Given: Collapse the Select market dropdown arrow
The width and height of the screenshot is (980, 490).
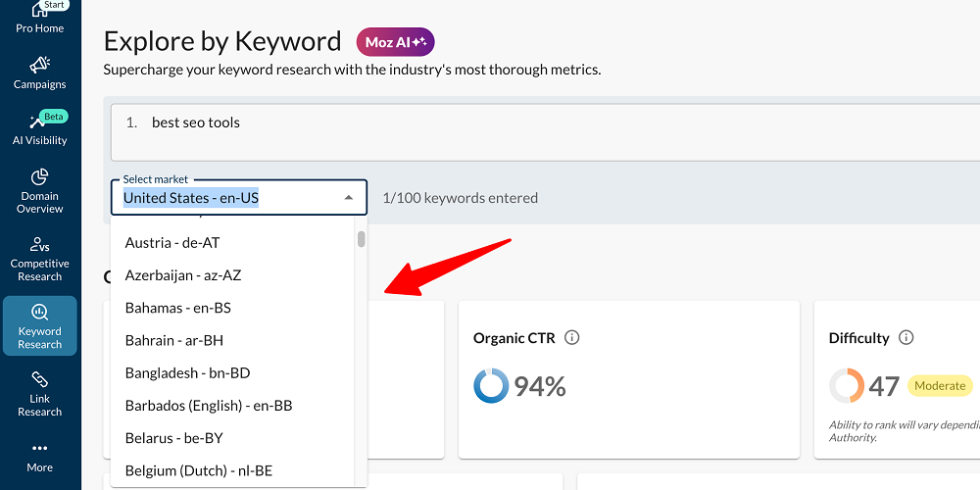Looking at the screenshot, I should coord(349,198).
